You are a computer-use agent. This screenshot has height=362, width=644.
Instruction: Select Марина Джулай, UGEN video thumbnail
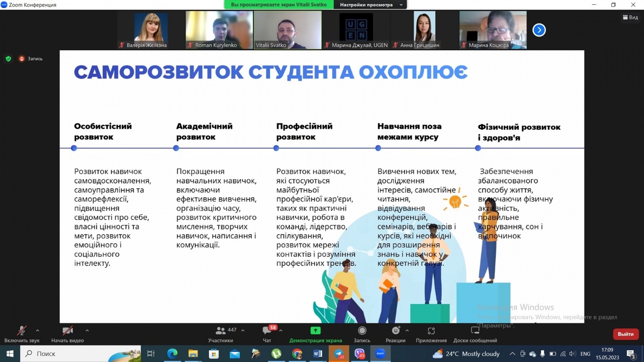click(x=356, y=30)
